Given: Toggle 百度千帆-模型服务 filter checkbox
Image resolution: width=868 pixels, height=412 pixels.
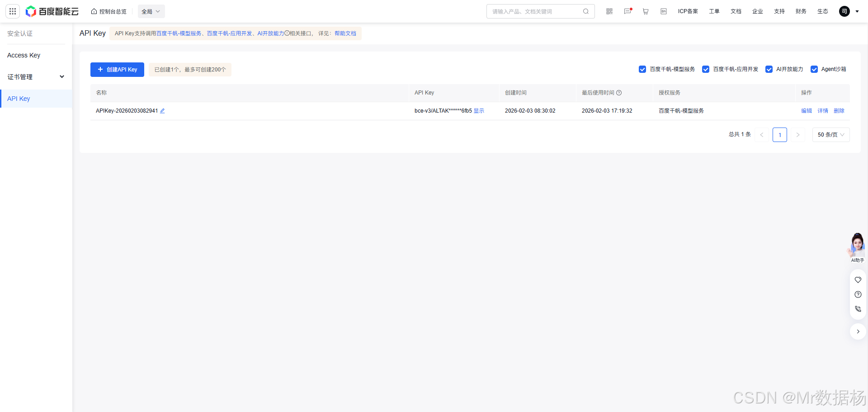Looking at the screenshot, I should click(x=642, y=69).
